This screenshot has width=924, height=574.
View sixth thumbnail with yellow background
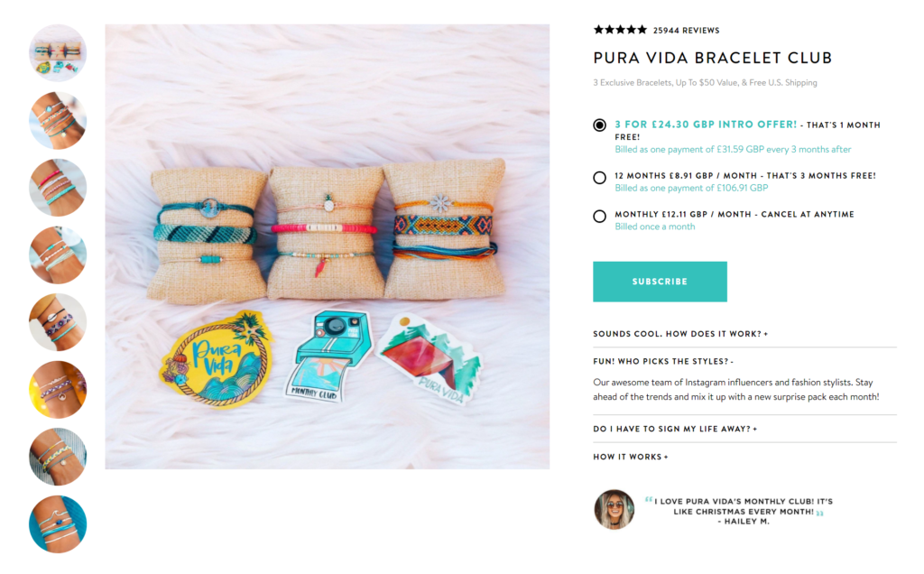click(x=58, y=390)
